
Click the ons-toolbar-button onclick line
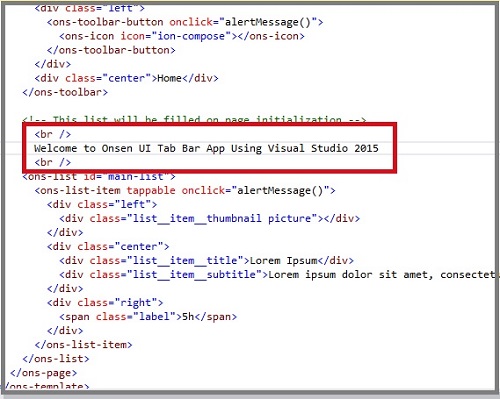(185, 22)
